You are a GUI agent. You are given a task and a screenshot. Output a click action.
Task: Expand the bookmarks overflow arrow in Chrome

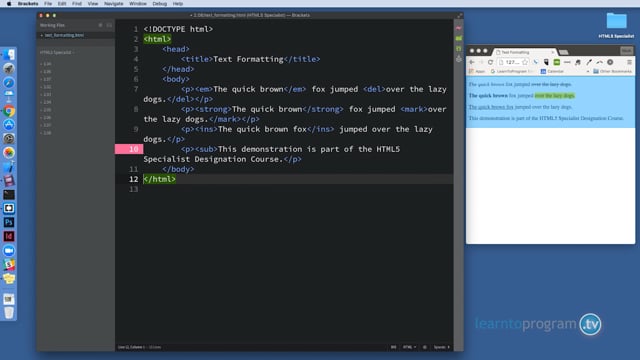[x=588, y=71]
